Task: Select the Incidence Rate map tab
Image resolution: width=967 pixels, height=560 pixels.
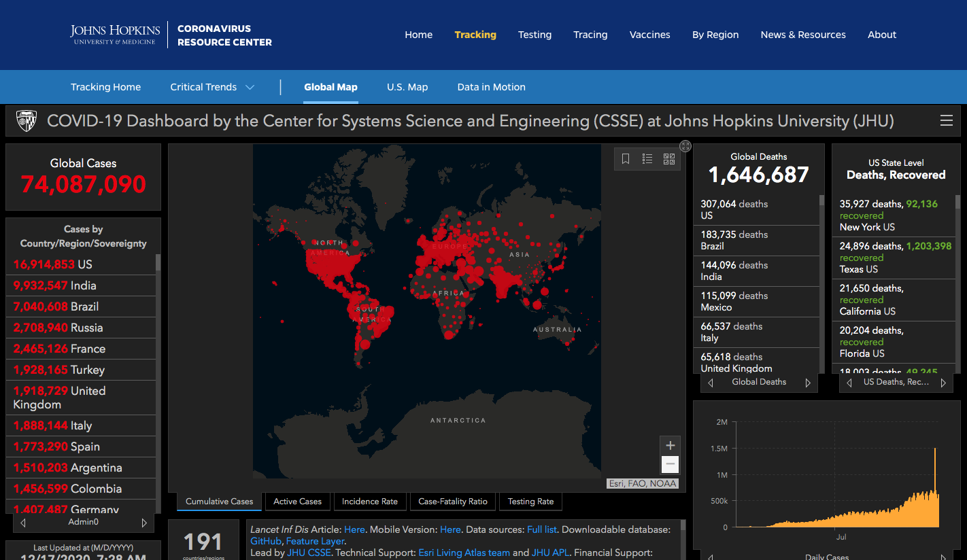Action: [369, 502]
